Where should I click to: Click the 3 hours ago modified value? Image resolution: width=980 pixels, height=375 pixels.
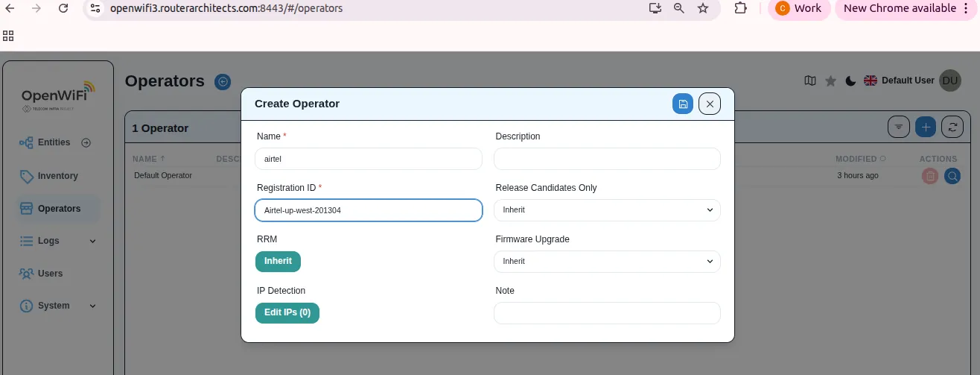(858, 176)
